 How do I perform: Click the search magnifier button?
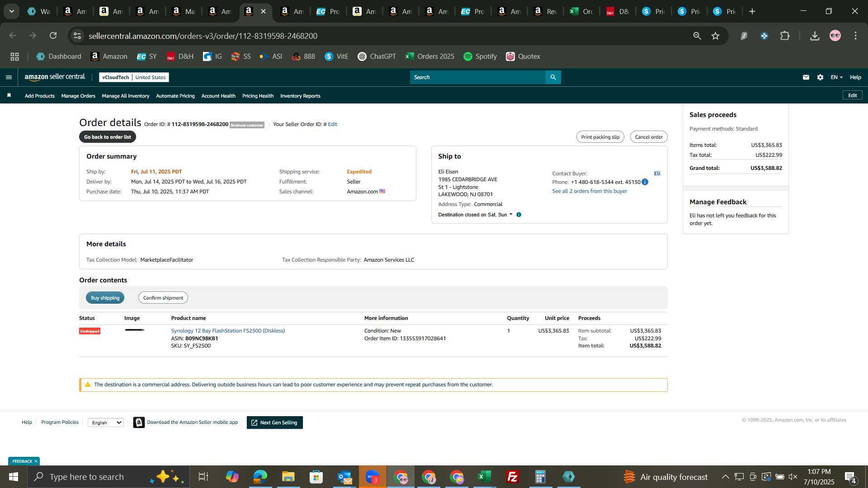tap(553, 77)
